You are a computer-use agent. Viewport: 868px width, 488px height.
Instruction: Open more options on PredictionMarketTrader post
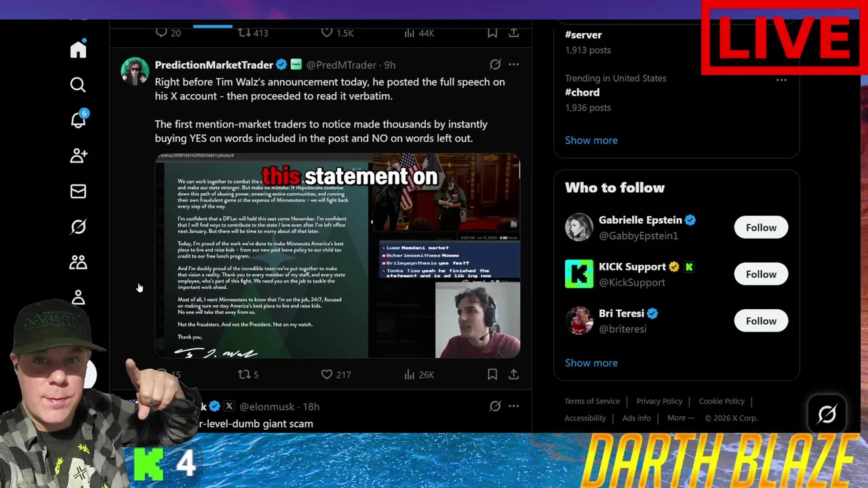click(x=513, y=64)
